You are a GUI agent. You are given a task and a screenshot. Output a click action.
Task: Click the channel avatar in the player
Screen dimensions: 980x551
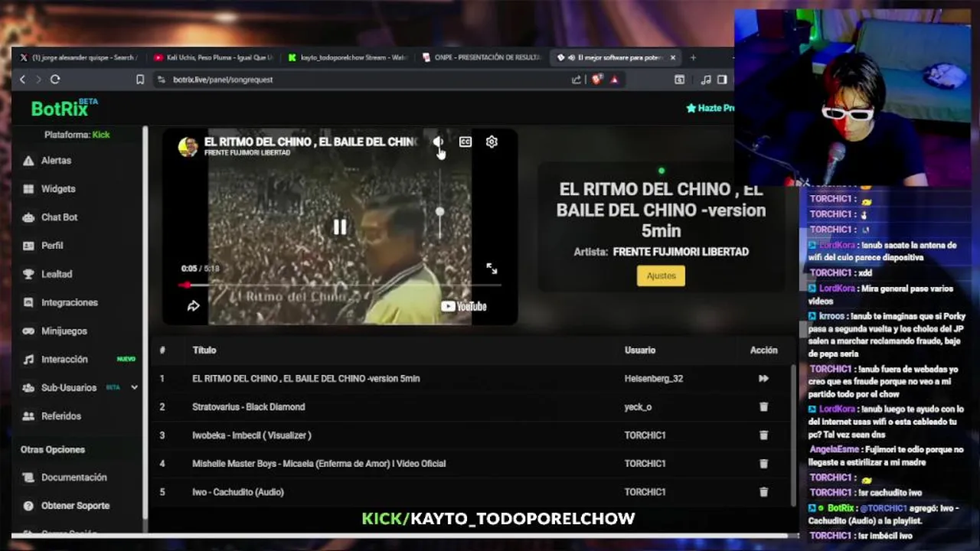[x=188, y=147]
